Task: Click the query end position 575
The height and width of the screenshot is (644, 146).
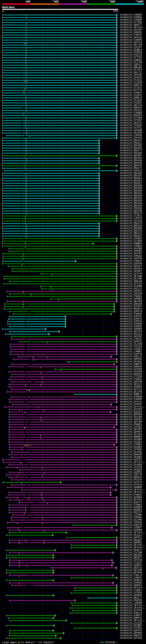Action: pyautogui.click(x=115, y=11)
